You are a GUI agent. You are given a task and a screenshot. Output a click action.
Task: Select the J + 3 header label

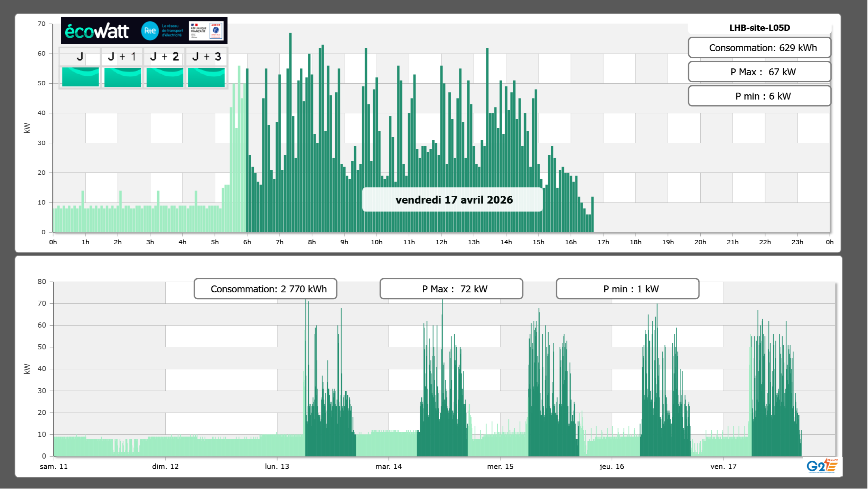tap(206, 57)
